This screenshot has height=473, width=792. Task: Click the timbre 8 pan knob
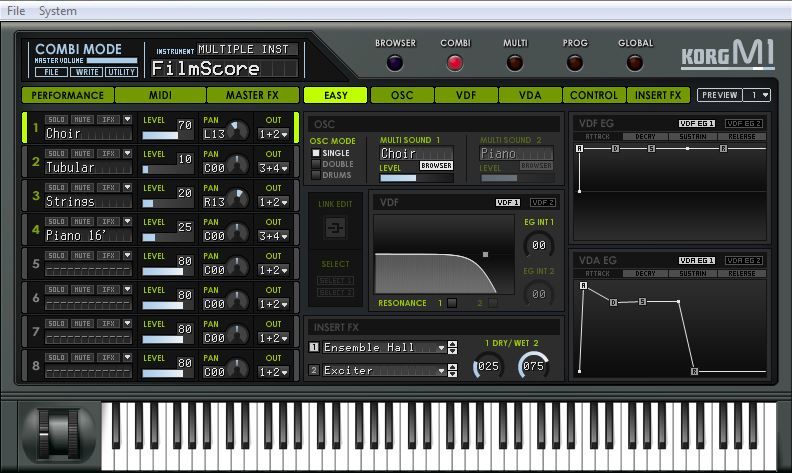tap(238, 368)
